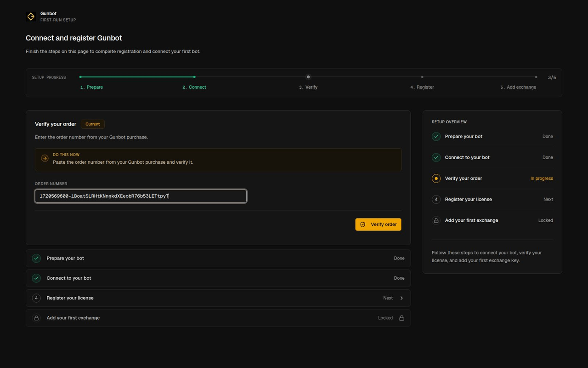588x368 pixels.
Task: Click the Gunbot logo icon
Action: pyautogui.click(x=31, y=17)
